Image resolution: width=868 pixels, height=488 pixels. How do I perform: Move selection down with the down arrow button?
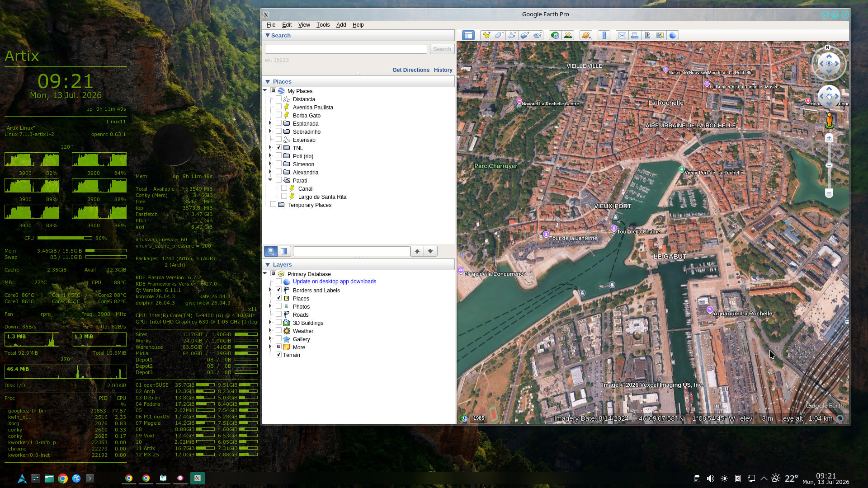(x=430, y=251)
